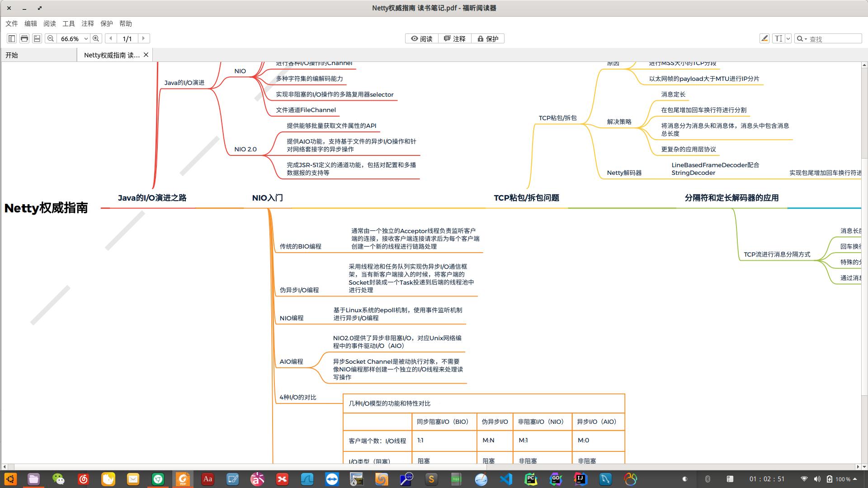868x488 pixels.
Task: Click the 'TCP流进行消息分隔方式' node
Action: point(777,254)
